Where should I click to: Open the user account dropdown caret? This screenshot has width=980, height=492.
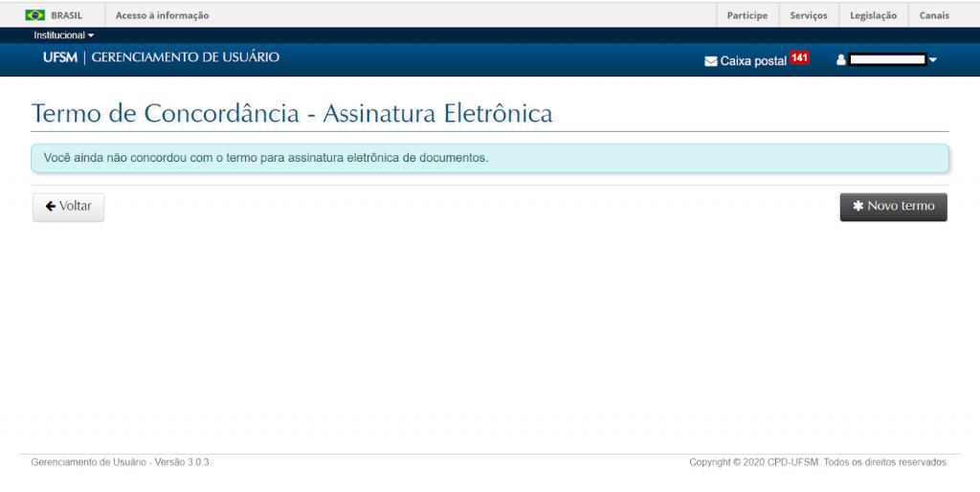[933, 60]
